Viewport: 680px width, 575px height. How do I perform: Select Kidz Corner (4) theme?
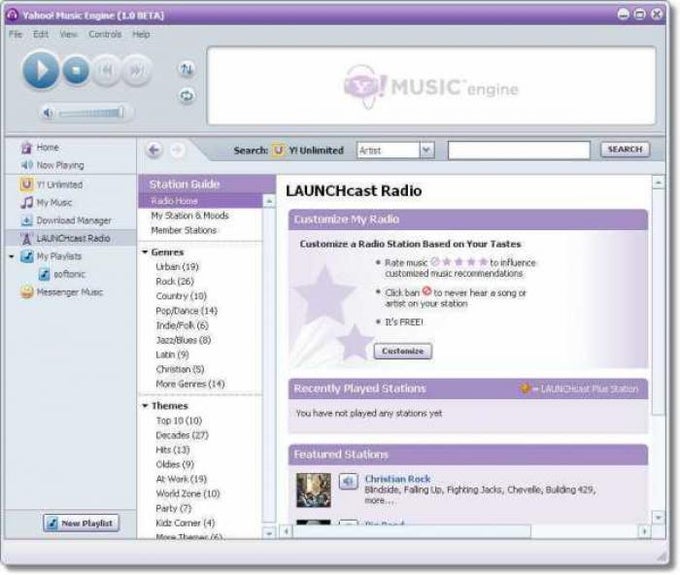click(185, 523)
